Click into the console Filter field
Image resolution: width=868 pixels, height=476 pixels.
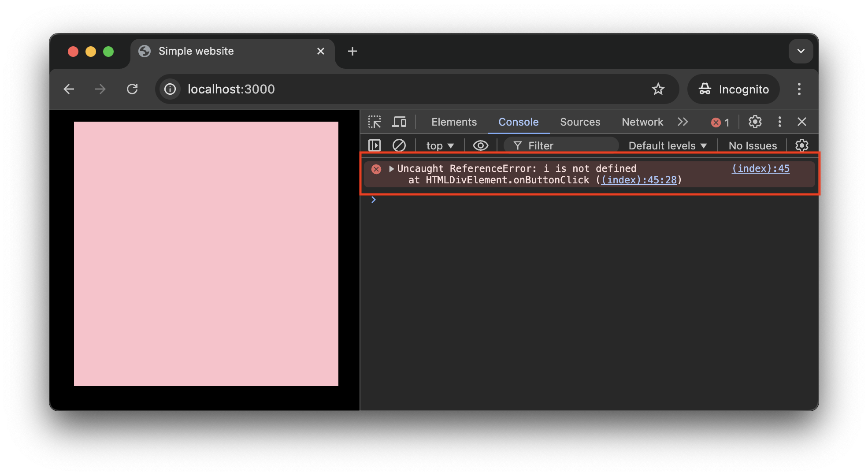[x=561, y=145]
